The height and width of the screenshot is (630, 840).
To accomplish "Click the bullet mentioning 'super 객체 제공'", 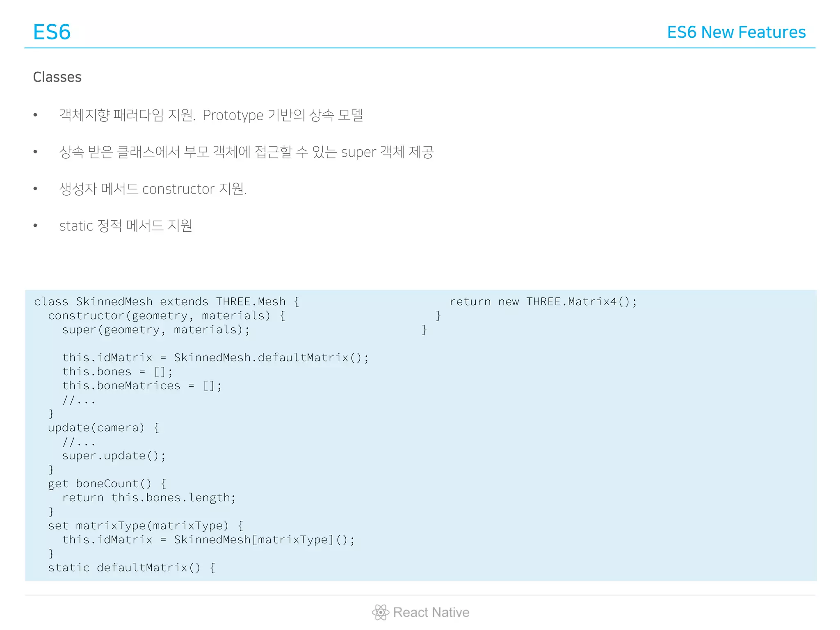I will pyautogui.click(x=247, y=152).
